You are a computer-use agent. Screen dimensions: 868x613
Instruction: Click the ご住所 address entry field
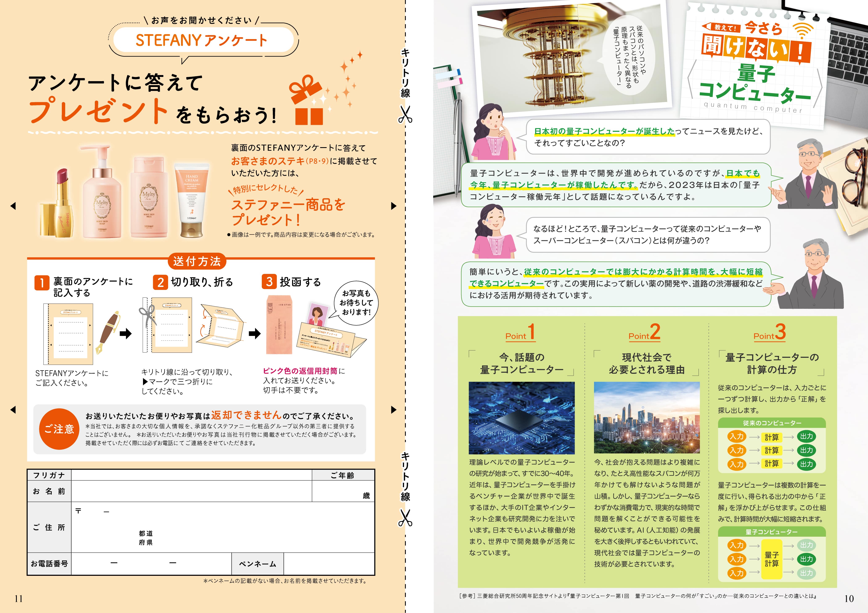point(223,527)
